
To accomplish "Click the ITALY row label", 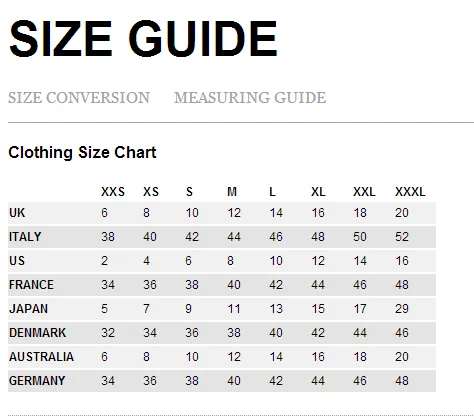I will click(25, 237).
